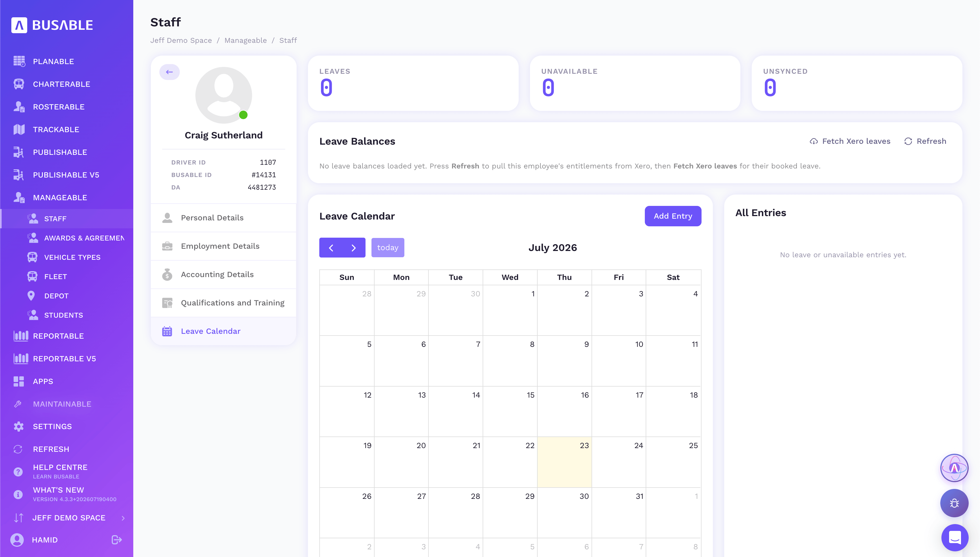
Task: Select July 23 in the calendar
Action: (565, 462)
